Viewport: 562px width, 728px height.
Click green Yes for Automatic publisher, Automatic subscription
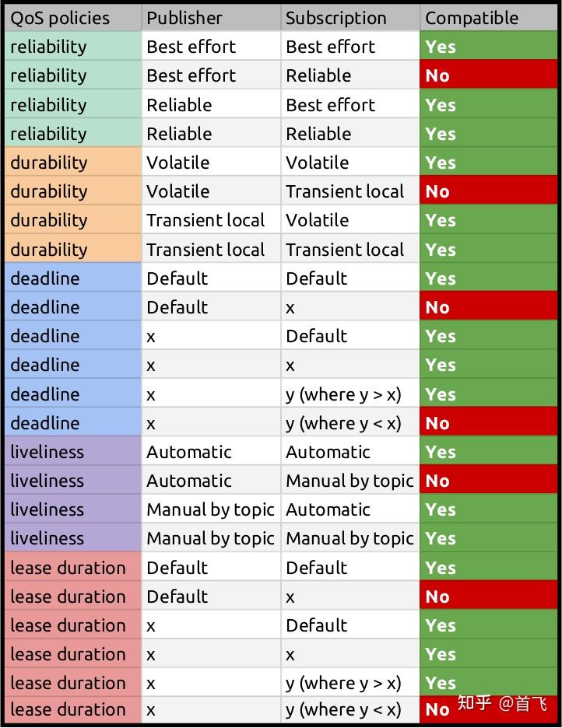[489, 452]
